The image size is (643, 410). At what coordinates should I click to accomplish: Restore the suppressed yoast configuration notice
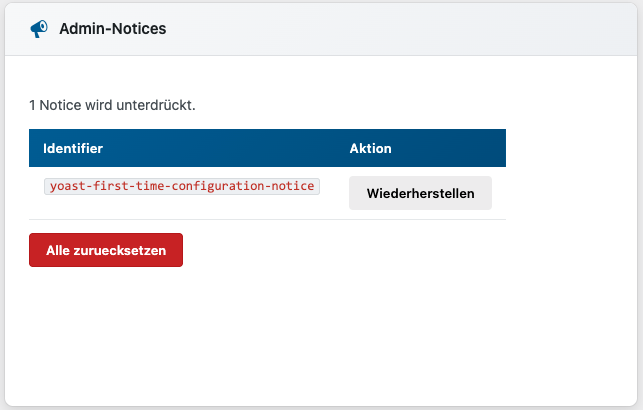[420, 193]
